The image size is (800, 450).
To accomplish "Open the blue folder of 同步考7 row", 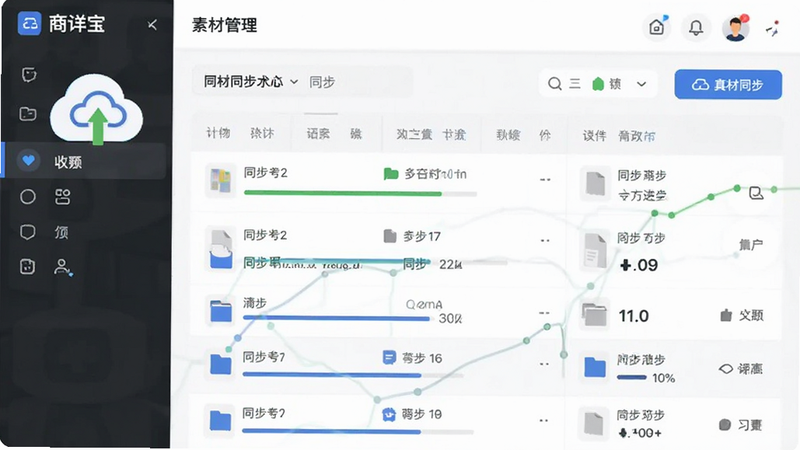I will pyautogui.click(x=220, y=364).
